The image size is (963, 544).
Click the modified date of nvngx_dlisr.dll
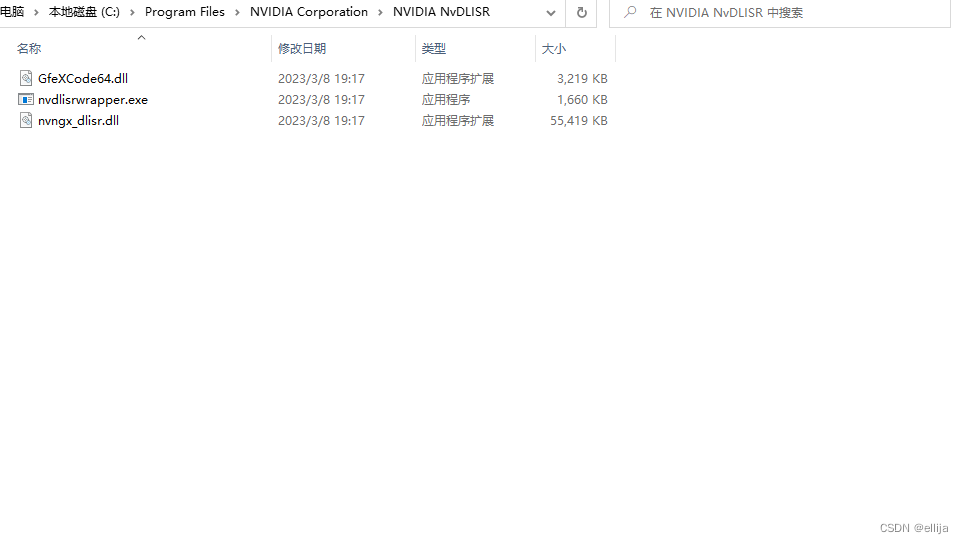pos(321,120)
